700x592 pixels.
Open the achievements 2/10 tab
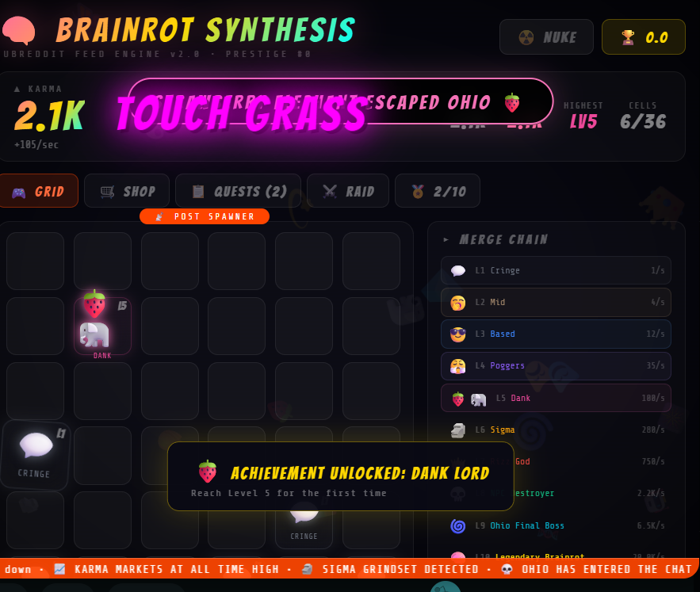click(x=438, y=191)
